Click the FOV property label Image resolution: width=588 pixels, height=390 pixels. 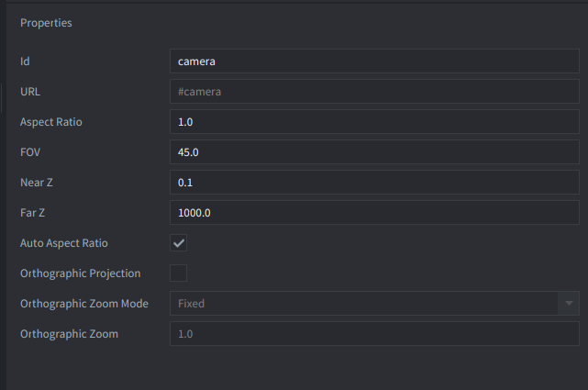[32, 152]
